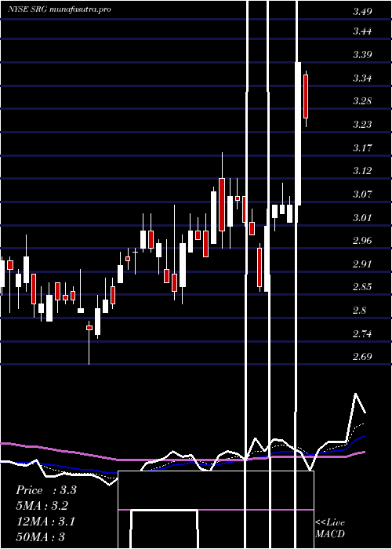Click the 12MA : 3.1 readout
The width and height of the screenshot is (392, 549).
tap(45, 522)
